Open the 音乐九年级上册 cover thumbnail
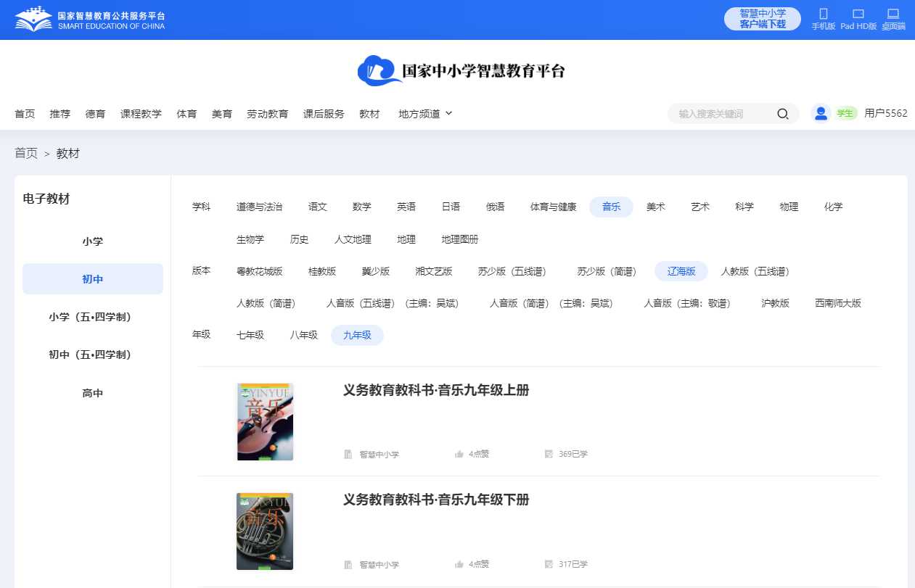Viewport: 915px width, 588px height. 265,422
